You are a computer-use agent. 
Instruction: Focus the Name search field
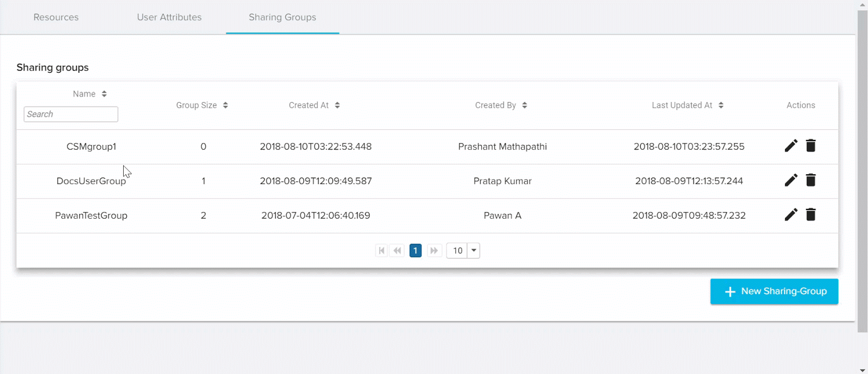point(71,114)
